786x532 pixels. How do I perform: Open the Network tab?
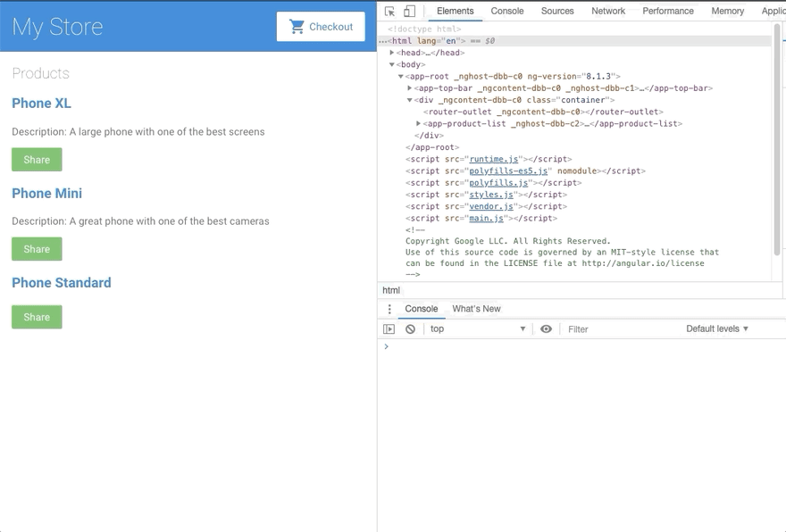point(608,11)
